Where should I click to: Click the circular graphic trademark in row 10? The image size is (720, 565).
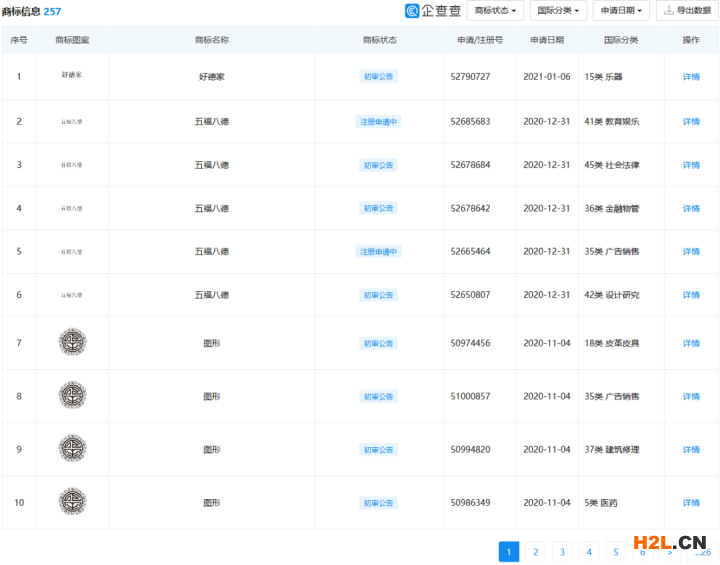point(72,502)
